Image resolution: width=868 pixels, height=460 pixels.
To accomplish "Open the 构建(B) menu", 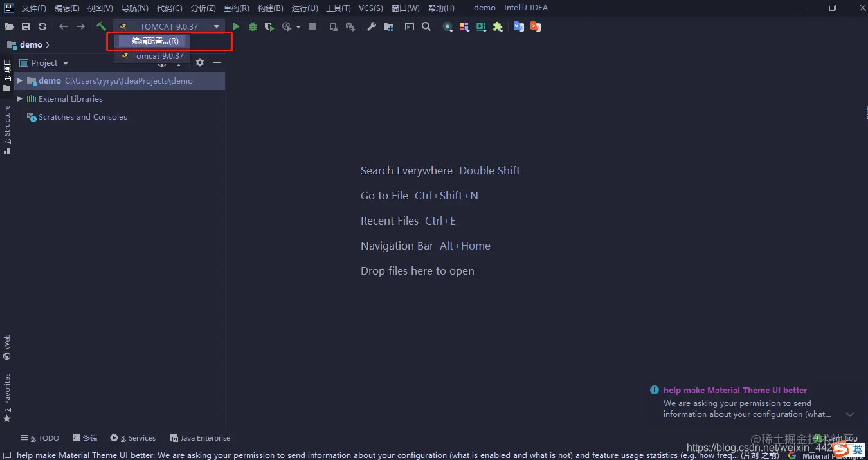I will coord(270,8).
